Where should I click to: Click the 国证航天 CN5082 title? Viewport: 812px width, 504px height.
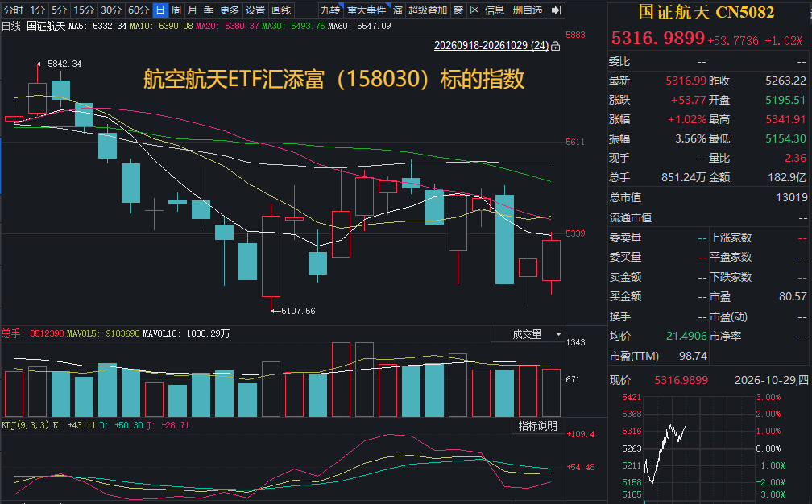706,12
